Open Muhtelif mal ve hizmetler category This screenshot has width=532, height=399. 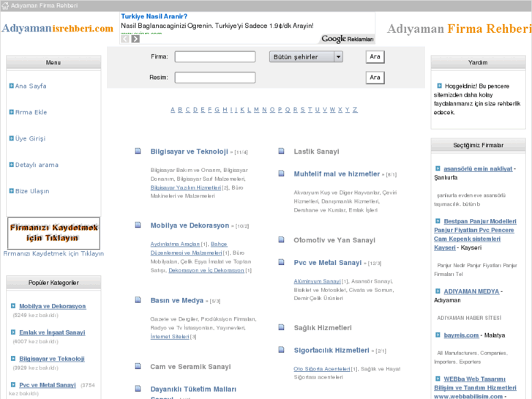click(337, 174)
